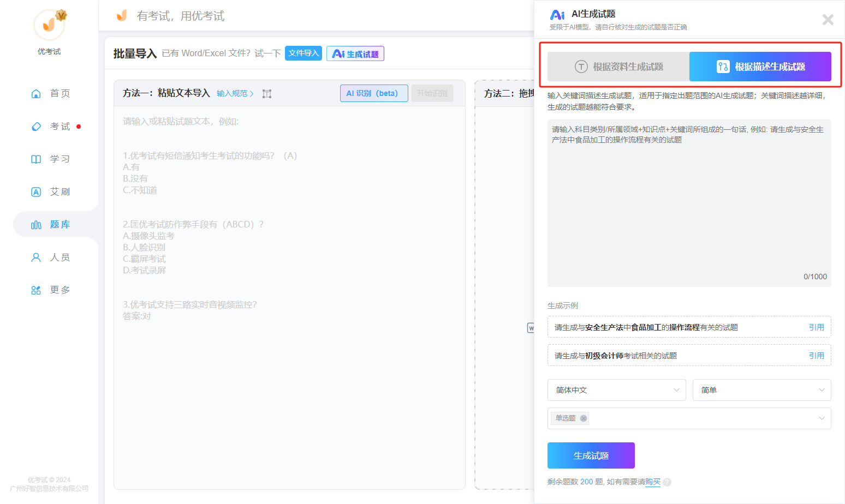This screenshot has width=845, height=504.
Task: Click 安全生产法 example sentence text
Action: [x=646, y=327]
